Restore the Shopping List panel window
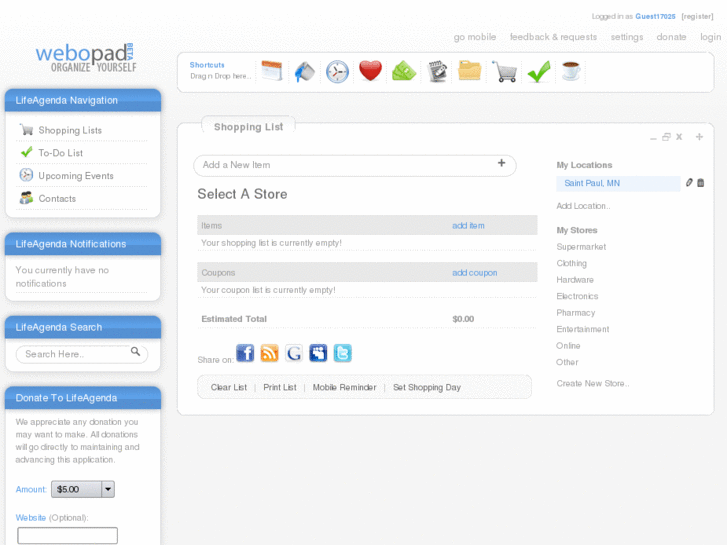727x545 pixels. pos(666,137)
